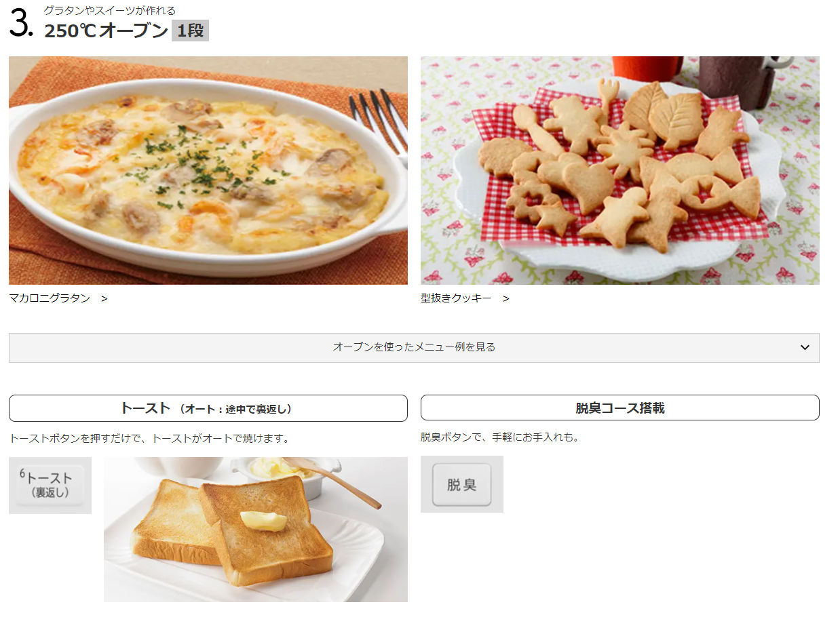The width and height of the screenshot is (840, 632).
Task: Click the macaroni gratin photo
Action: point(208,170)
